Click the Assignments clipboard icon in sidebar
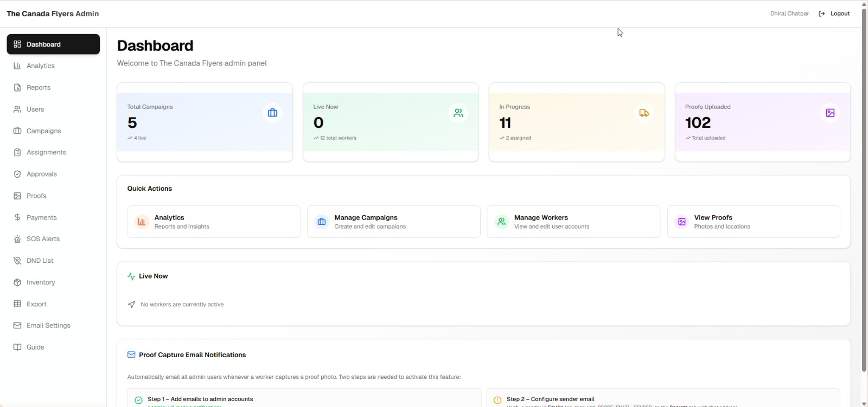The image size is (868, 407). (x=17, y=153)
